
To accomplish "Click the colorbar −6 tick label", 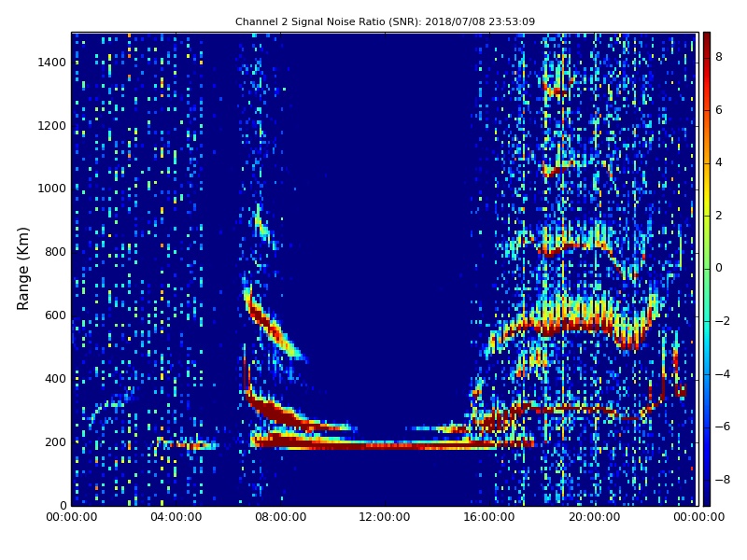I will point(722,427).
